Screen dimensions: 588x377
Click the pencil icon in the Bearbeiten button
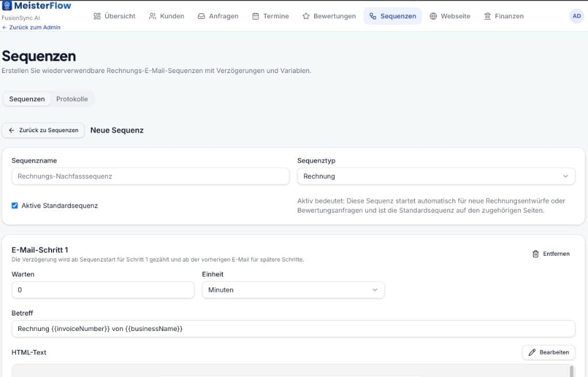tap(532, 352)
